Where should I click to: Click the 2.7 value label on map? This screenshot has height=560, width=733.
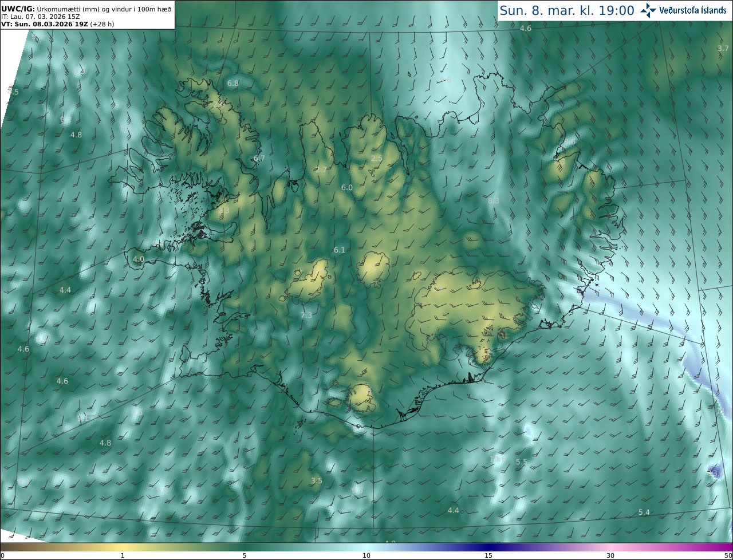[321, 170]
